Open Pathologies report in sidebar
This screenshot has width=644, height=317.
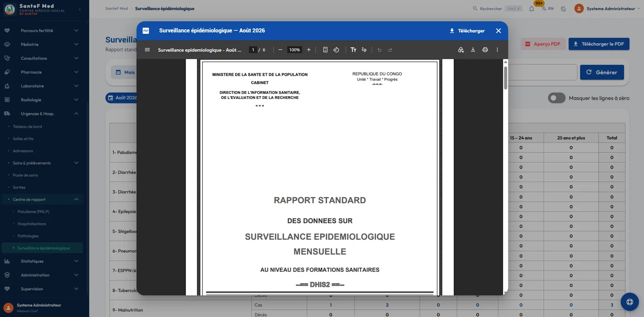(x=28, y=236)
